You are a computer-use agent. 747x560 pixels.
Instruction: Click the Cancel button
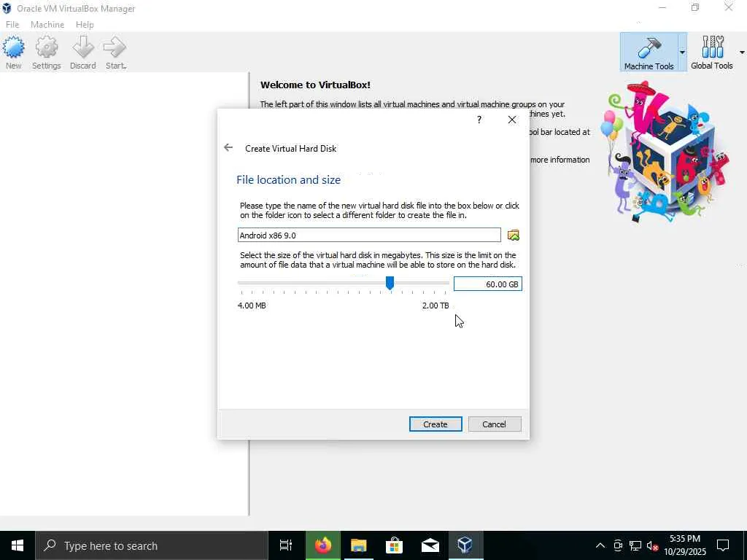(495, 424)
